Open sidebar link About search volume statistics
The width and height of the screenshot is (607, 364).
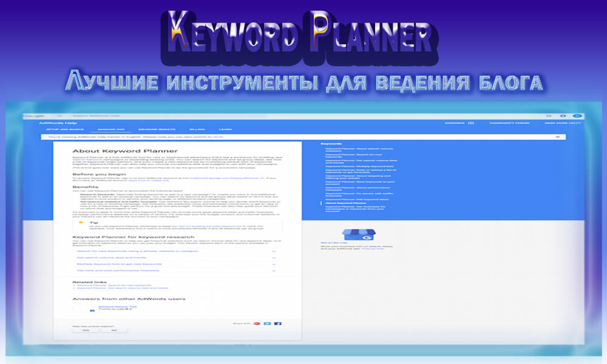click(359, 150)
